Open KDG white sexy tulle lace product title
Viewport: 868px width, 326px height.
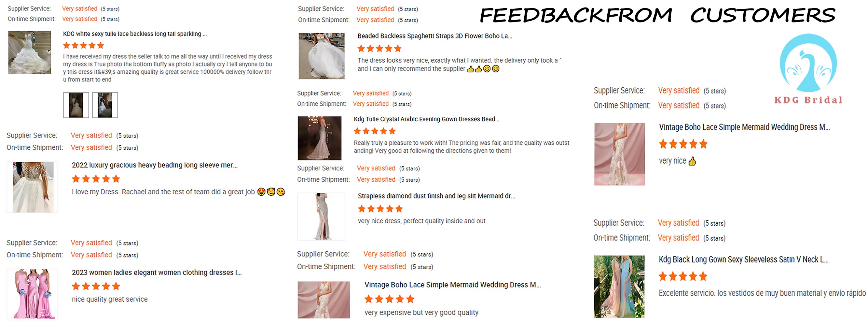coord(135,34)
